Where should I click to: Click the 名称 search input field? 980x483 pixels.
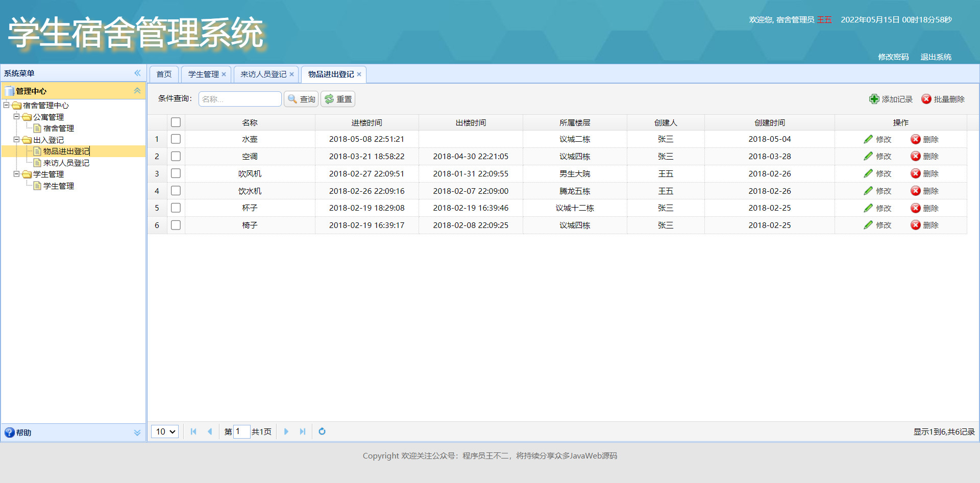(x=240, y=99)
